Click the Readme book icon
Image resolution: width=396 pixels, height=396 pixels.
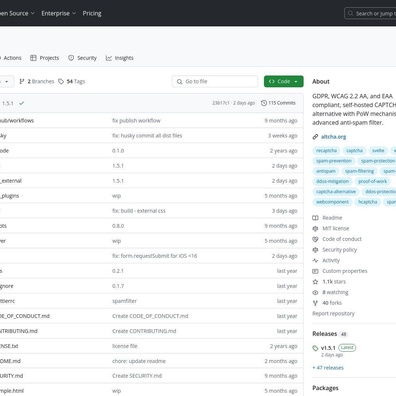(x=315, y=218)
